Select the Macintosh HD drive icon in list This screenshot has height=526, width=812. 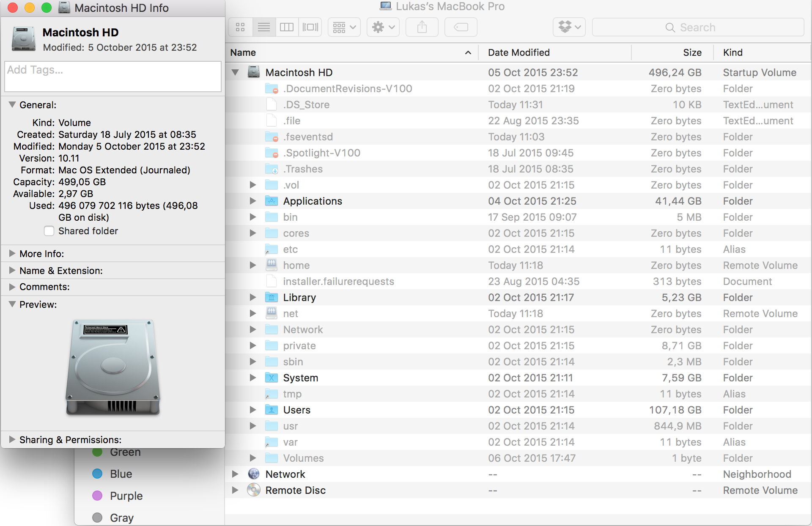[x=254, y=72]
